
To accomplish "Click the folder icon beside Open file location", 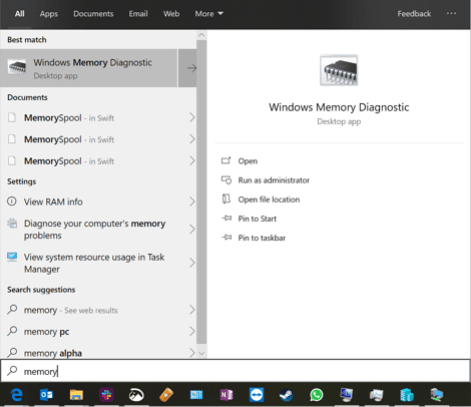I will 226,199.
